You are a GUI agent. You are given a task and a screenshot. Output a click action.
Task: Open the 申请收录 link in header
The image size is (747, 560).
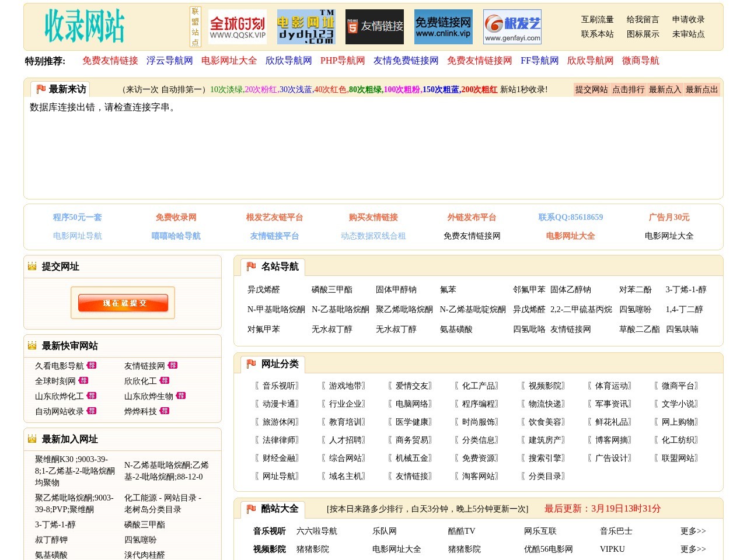click(x=688, y=19)
